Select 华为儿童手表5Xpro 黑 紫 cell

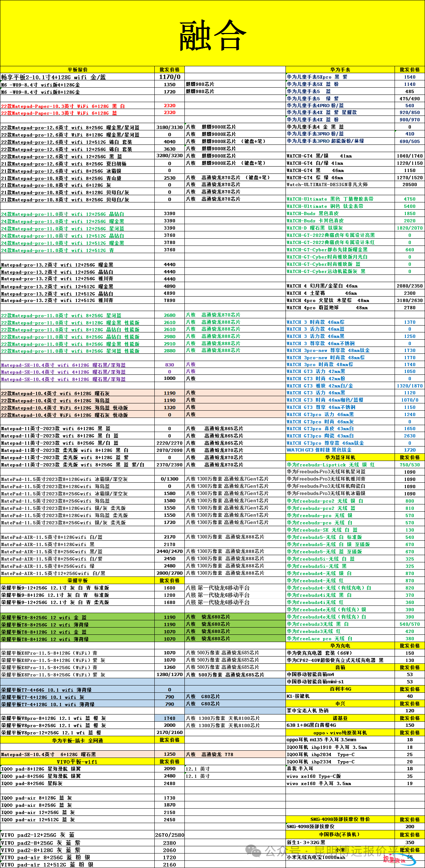340,77
